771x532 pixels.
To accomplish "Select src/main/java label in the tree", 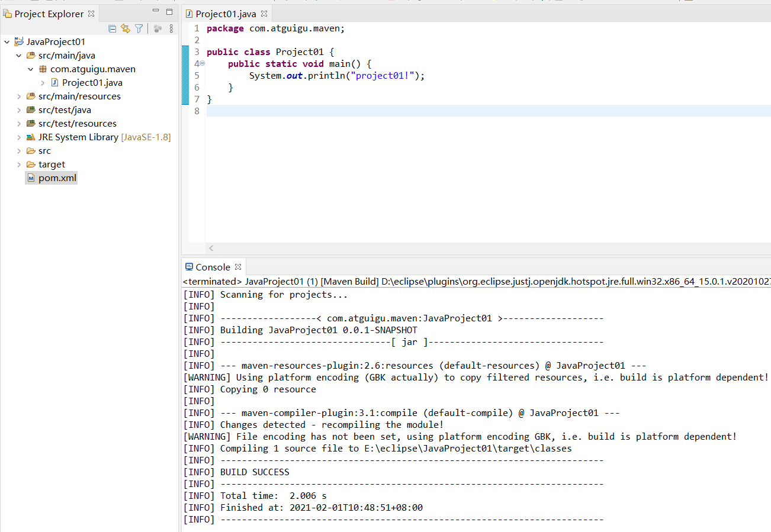I will point(67,56).
